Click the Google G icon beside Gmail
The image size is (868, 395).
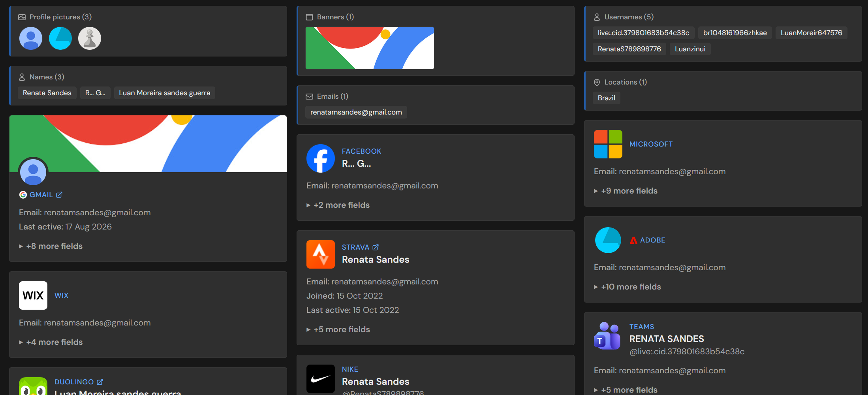click(x=23, y=195)
